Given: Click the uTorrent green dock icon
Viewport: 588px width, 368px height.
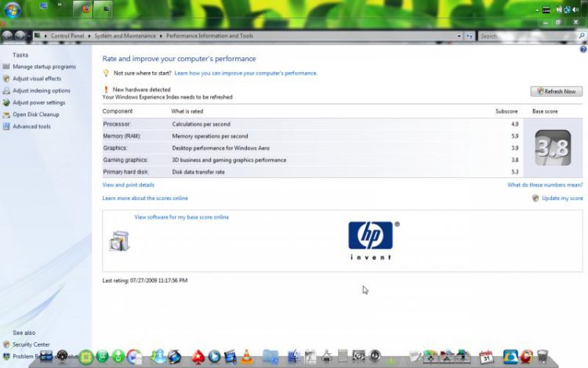Looking at the screenshot, I should point(103,356).
